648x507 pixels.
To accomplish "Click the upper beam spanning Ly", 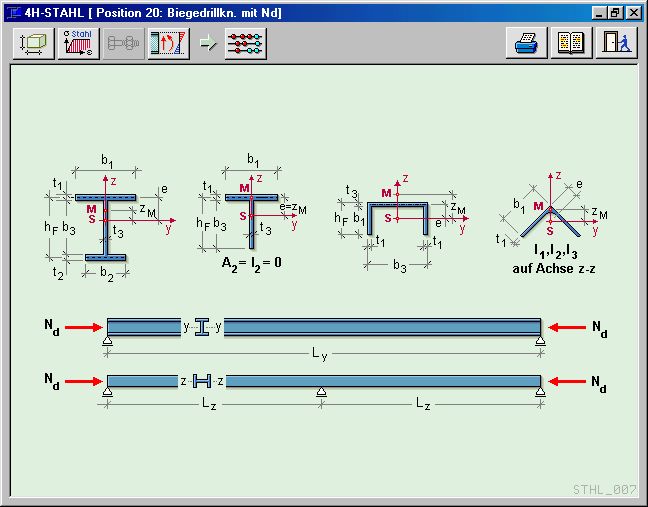I will pos(380,327).
